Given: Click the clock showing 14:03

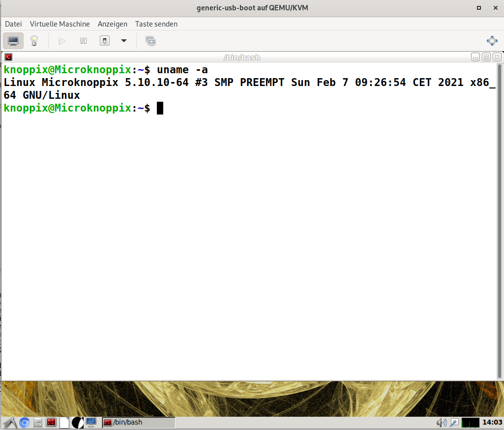Looking at the screenshot, I should pos(492,423).
